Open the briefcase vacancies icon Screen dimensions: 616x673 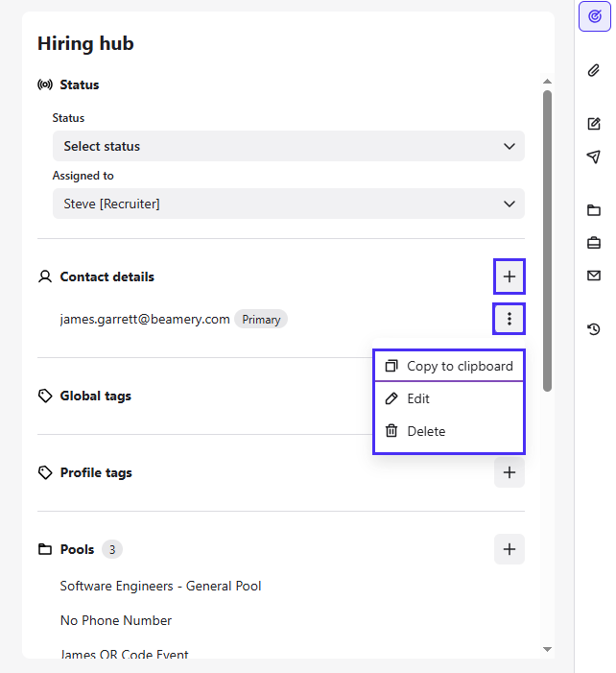[594, 243]
